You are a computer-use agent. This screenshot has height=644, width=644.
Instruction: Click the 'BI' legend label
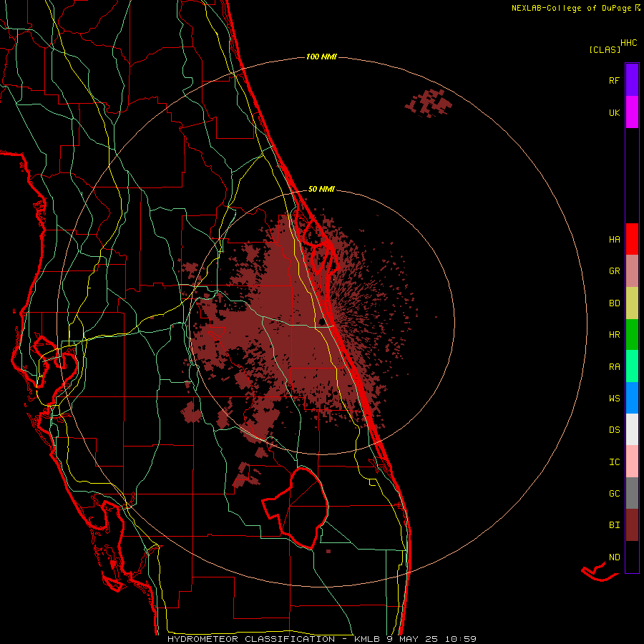pos(614,525)
